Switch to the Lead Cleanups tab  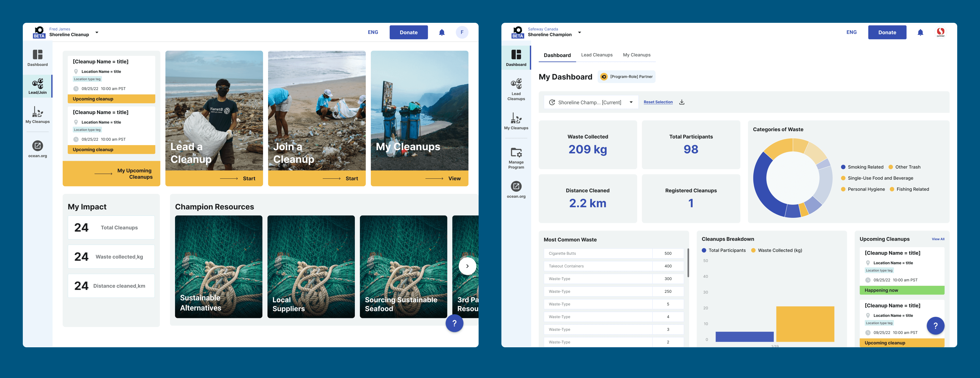[x=596, y=55]
